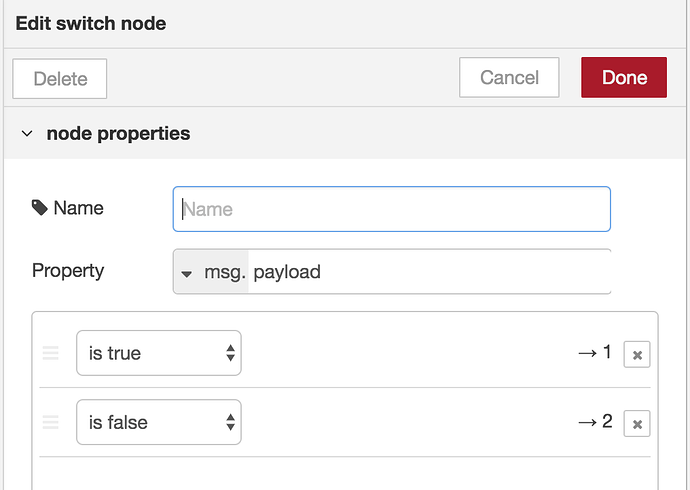Open the msg. property type dropdown
Screen dimensions: 690x490
[x=211, y=272]
